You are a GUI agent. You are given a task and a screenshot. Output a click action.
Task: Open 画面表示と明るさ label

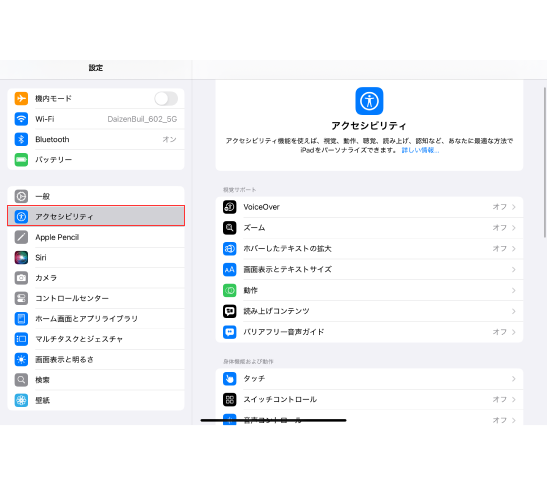(x=65, y=359)
